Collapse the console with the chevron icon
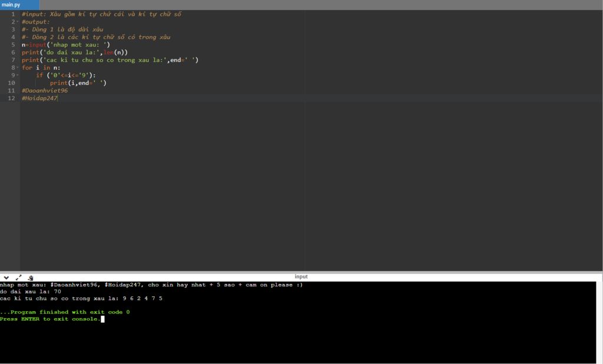 click(6, 277)
